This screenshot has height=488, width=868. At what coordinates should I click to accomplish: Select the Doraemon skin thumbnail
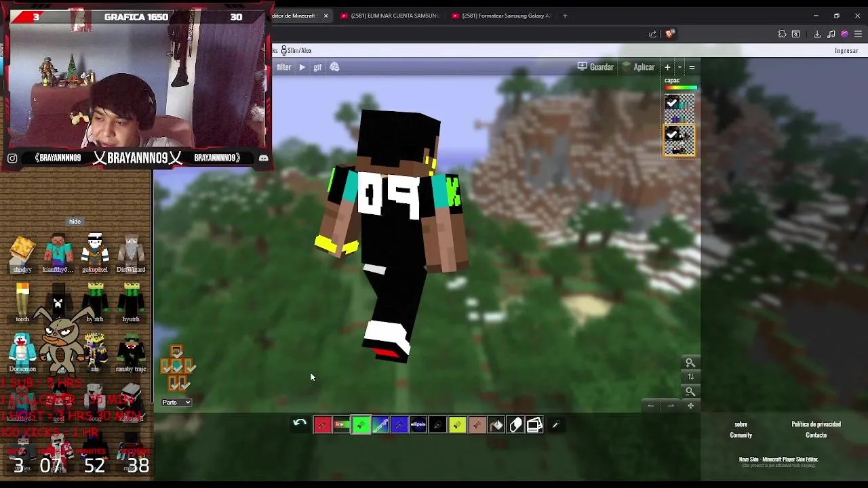(x=22, y=352)
